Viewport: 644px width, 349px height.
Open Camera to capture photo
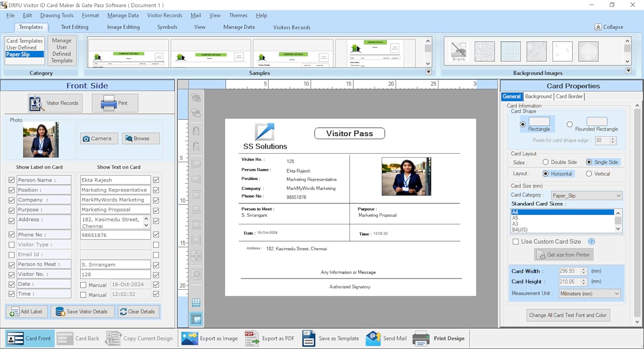[99, 139]
